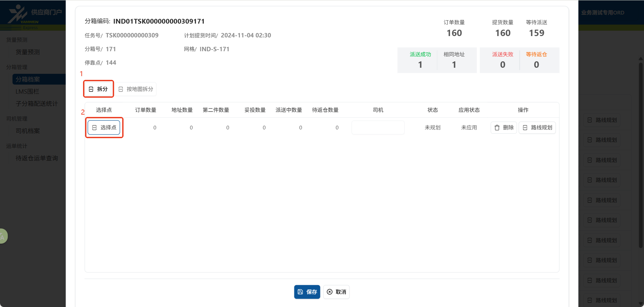Click the green floating circle on left edge
The width and height of the screenshot is (644, 307).
pos(3,236)
